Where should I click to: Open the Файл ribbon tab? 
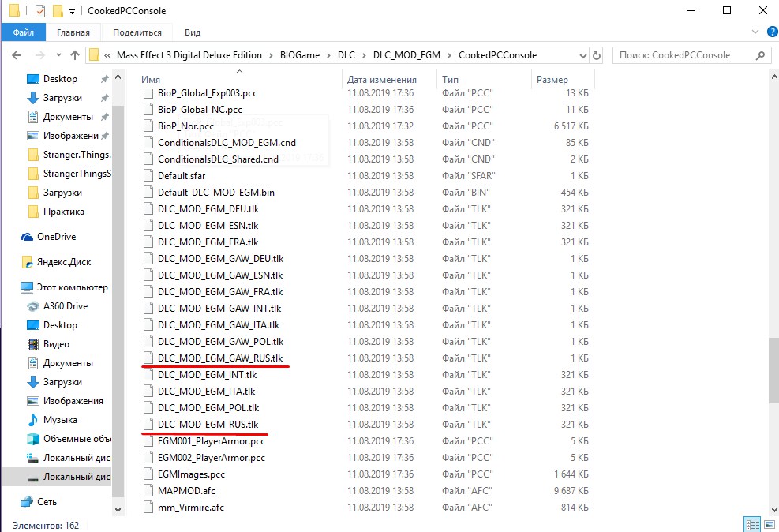pyautogui.click(x=24, y=32)
